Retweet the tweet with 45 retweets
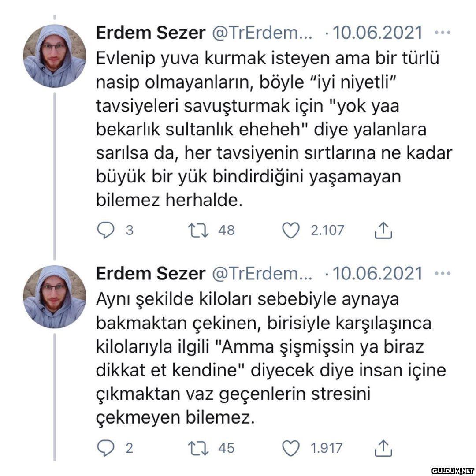The image size is (476, 476). point(198,448)
